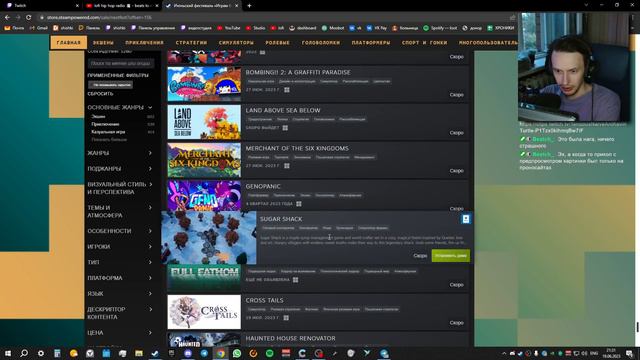640x360 pixels.
Task: Open Steam from the taskbar
Action: 155,353
